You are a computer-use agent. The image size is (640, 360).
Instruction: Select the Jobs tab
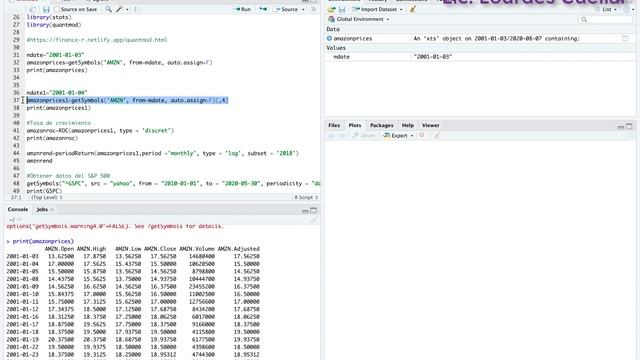point(42,209)
